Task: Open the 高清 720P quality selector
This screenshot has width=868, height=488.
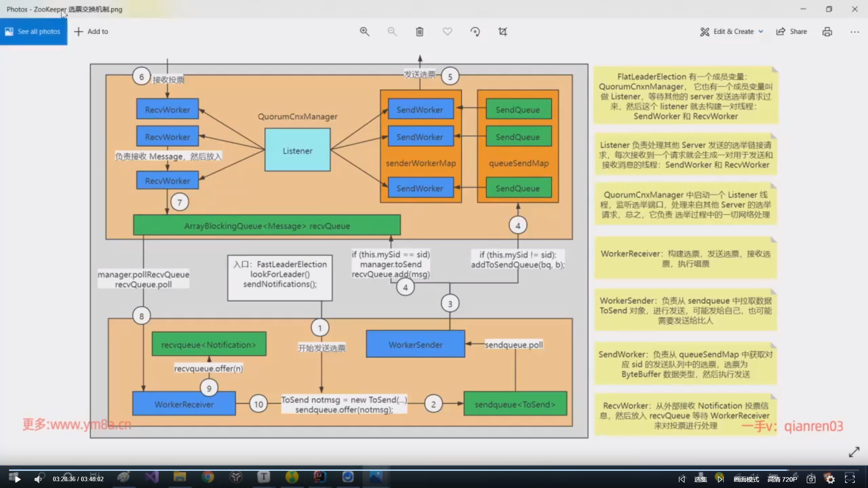Action: [x=782, y=479]
